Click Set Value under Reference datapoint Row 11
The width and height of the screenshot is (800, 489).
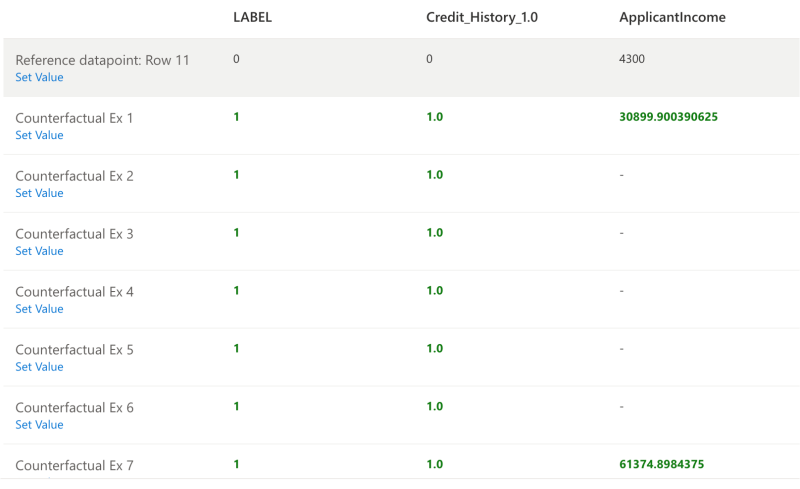tap(39, 77)
